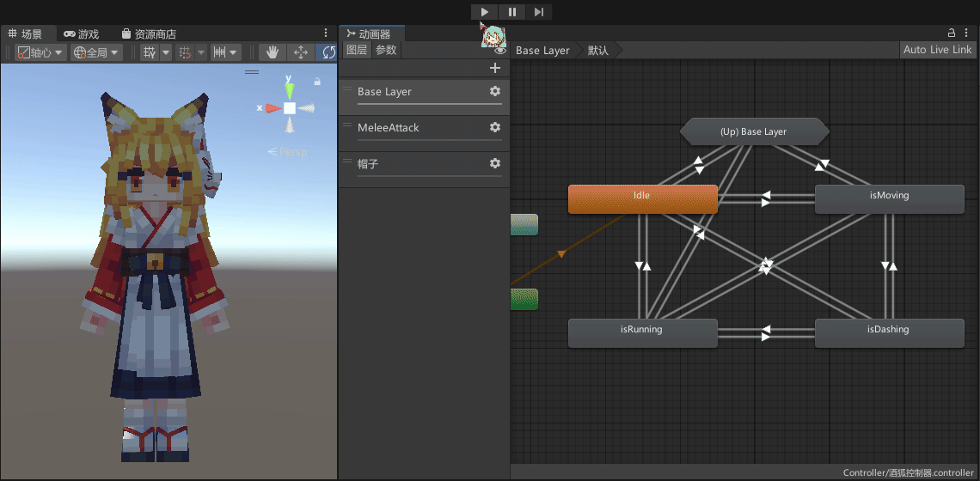
Task: Open the 全局 global rotation dropdown
Action: click(x=97, y=52)
